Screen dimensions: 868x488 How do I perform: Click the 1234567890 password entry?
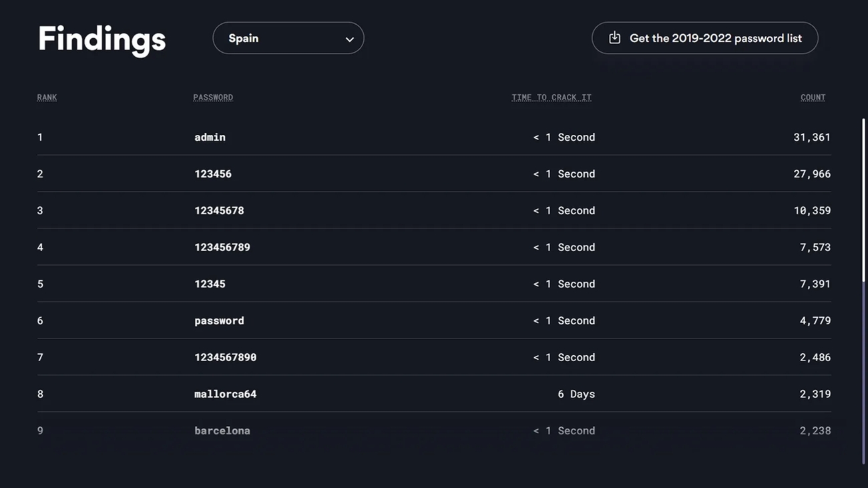tap(225, 357)
